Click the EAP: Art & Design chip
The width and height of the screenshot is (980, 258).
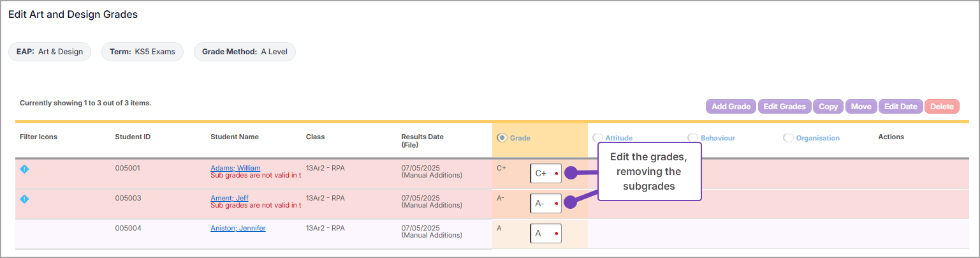[50, 52]
